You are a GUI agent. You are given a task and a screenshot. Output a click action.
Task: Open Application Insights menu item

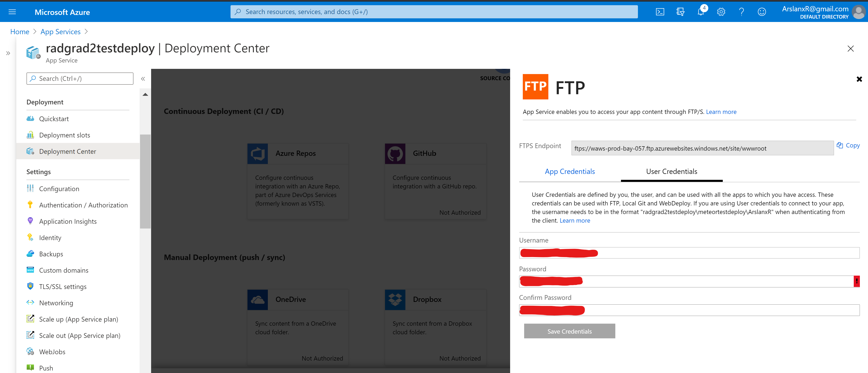[x=78, y=221]
